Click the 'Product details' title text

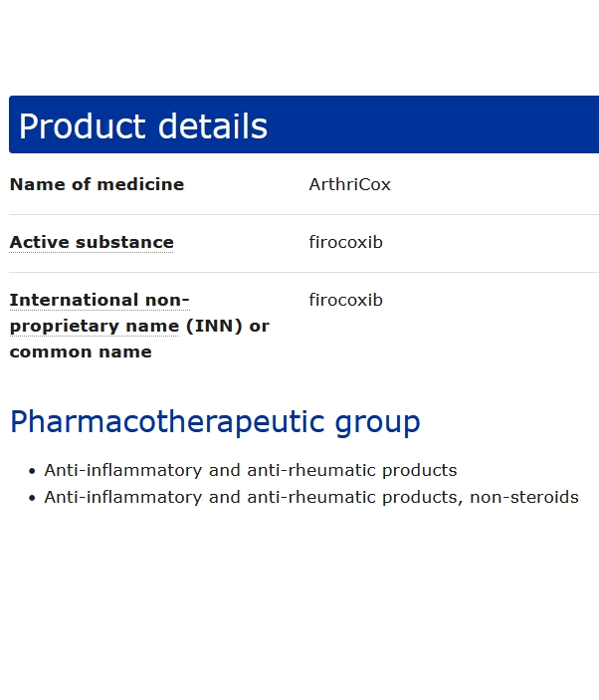142,126
